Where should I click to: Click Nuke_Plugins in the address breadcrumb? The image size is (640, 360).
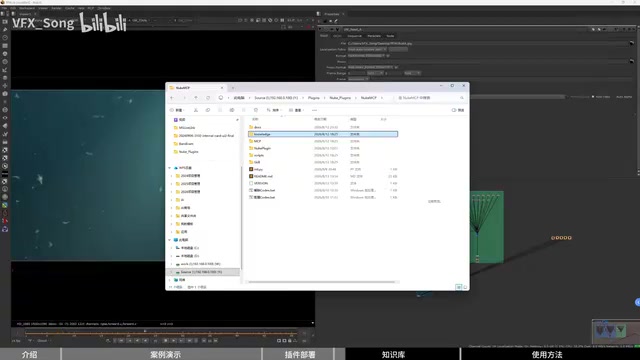pyautogui.click(x=340, y=98)
